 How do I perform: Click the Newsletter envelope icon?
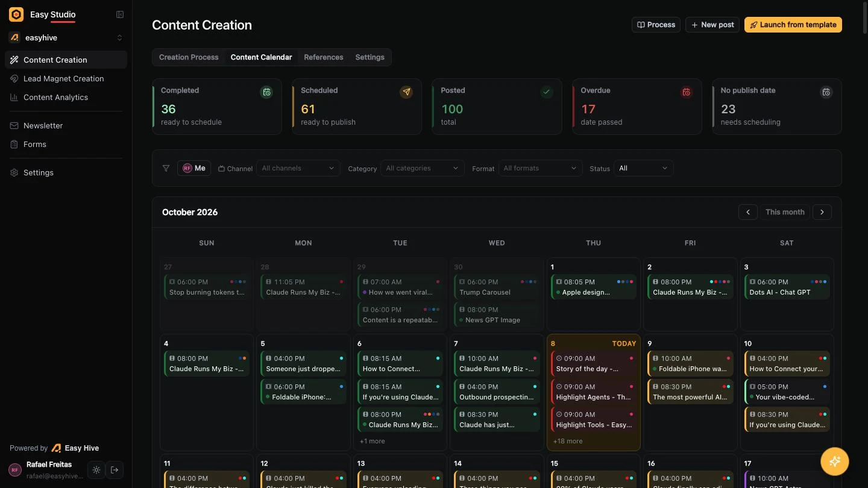point(14,125)
